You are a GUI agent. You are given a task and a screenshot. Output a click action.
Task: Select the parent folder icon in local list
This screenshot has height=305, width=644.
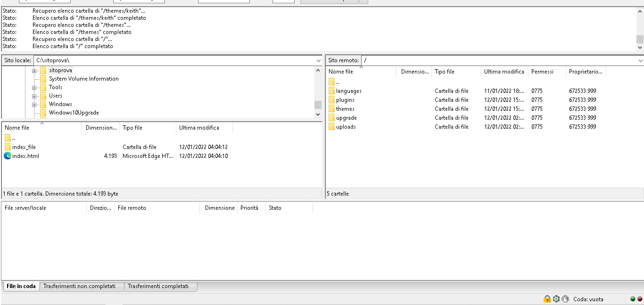coord(8,138)
